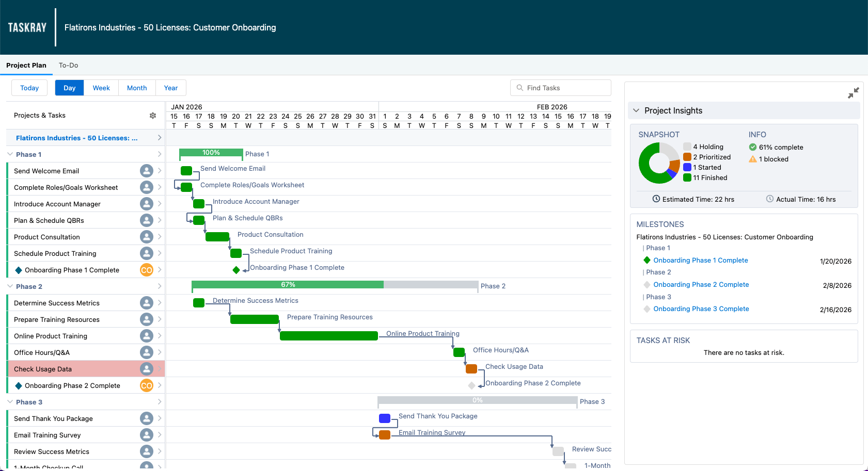
Task: Click the Estimated Time clock icon
Action: click(656, 199)
